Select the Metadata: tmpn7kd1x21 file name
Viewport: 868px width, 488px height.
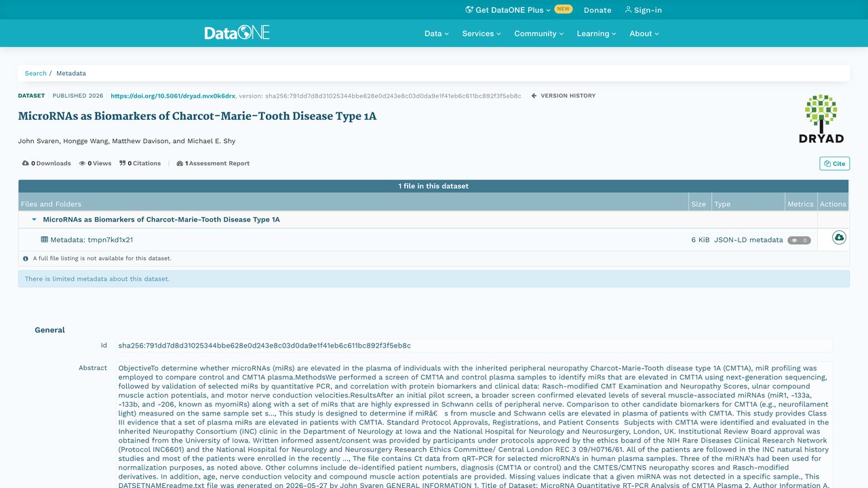[92, 240]
